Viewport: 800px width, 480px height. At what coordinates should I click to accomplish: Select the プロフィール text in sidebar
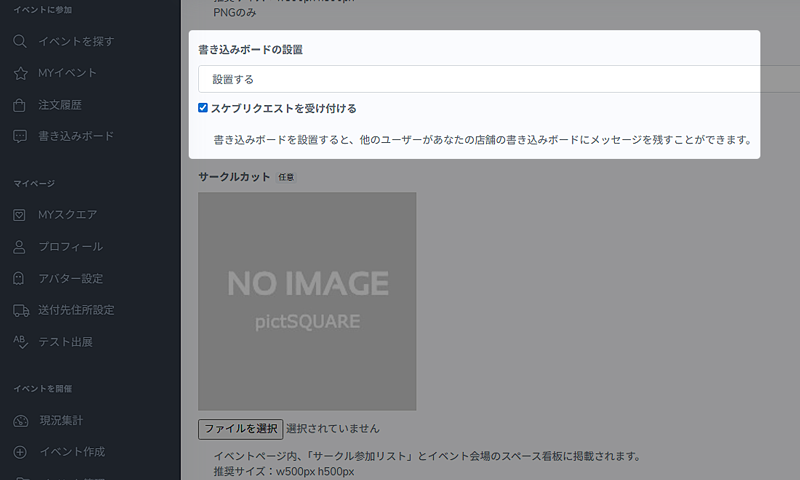(70, 247)
